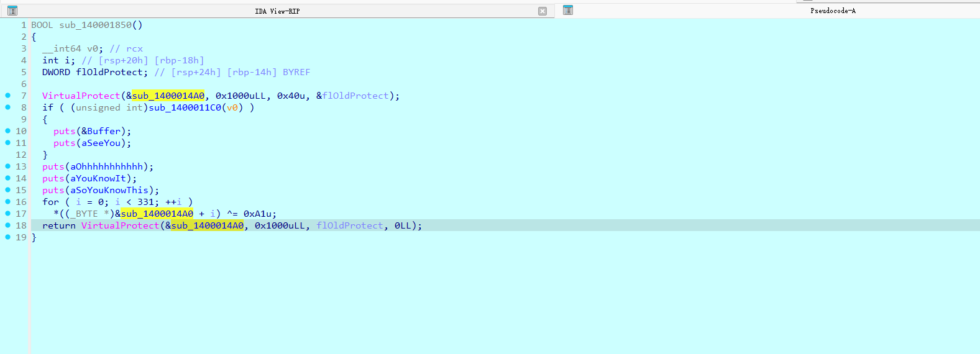Close the IDA View-RIP tab

[543, 11]
